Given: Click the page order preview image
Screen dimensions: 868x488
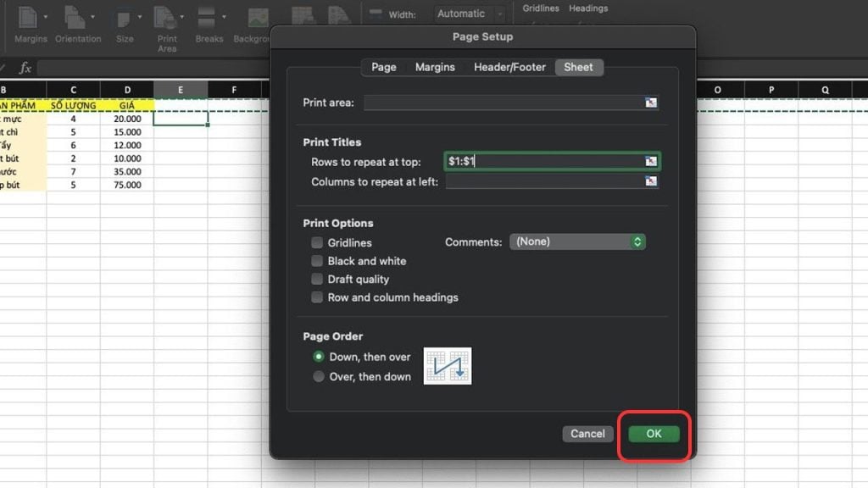Looking at the screenshot, I should [x=448, y=366].
